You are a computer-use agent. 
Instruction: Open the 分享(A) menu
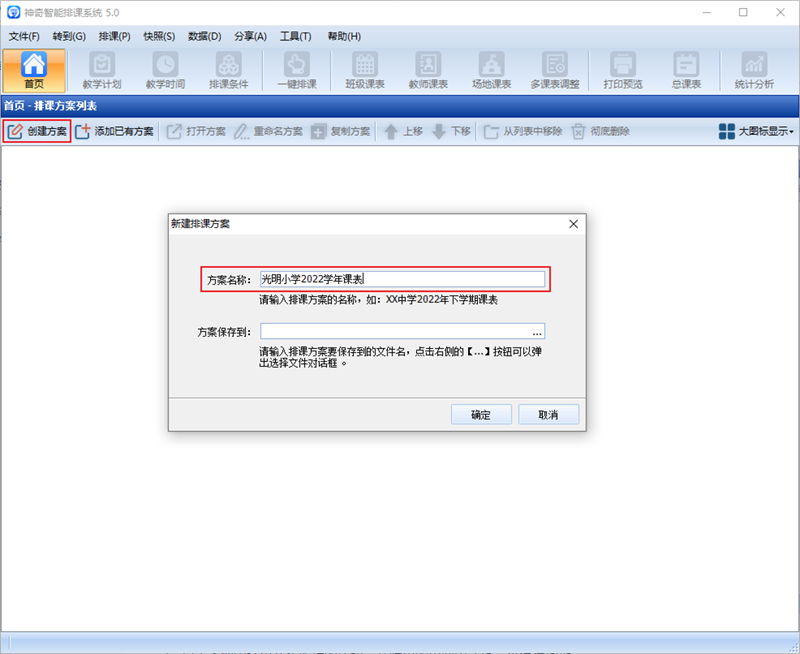click(x=251, y=36)
